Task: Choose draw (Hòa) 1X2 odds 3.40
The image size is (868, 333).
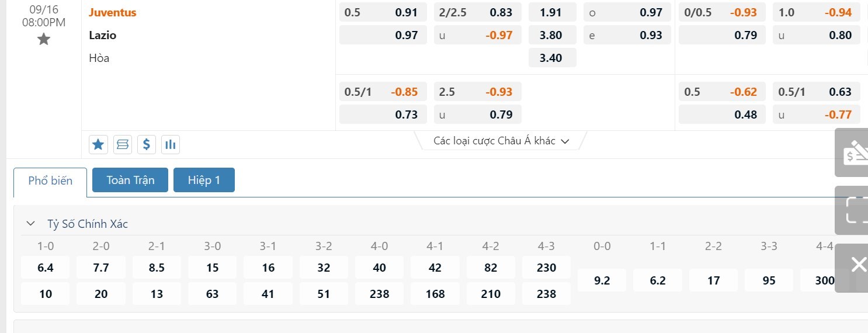Action: click(x=552, y=58)
